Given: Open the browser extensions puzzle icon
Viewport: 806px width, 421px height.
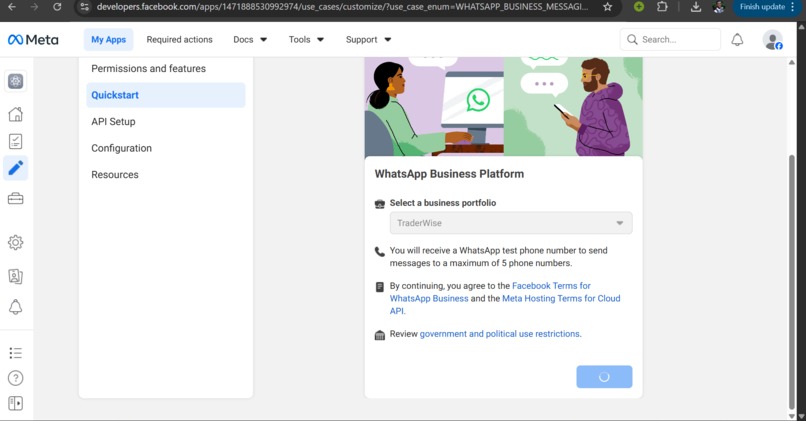Looking at the screenshot, I should point(662,7).
